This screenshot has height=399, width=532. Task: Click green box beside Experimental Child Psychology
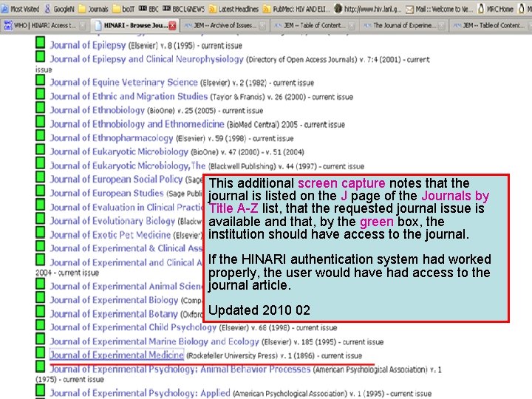(x=41, y=324)
